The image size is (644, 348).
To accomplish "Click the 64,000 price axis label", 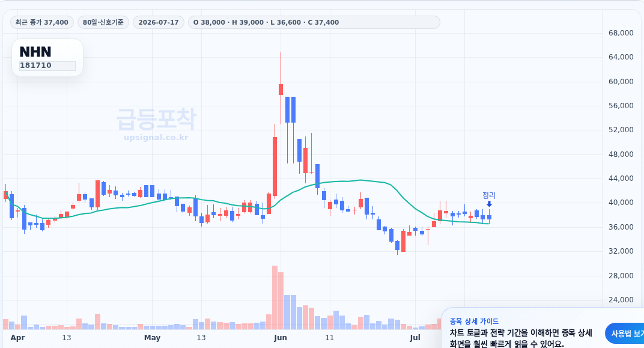I will 621,57.
